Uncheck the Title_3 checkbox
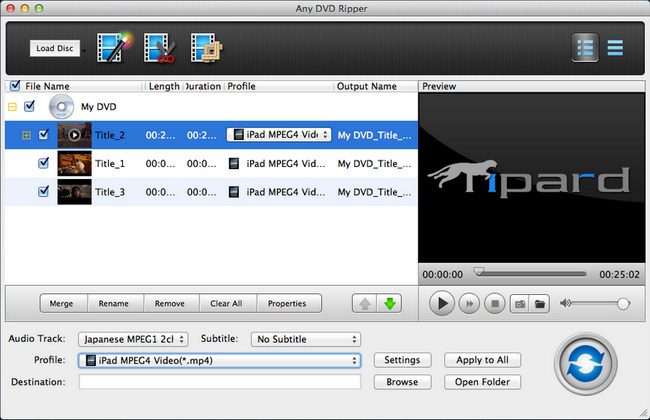This screenshot has width=650, height=420. 44,191
